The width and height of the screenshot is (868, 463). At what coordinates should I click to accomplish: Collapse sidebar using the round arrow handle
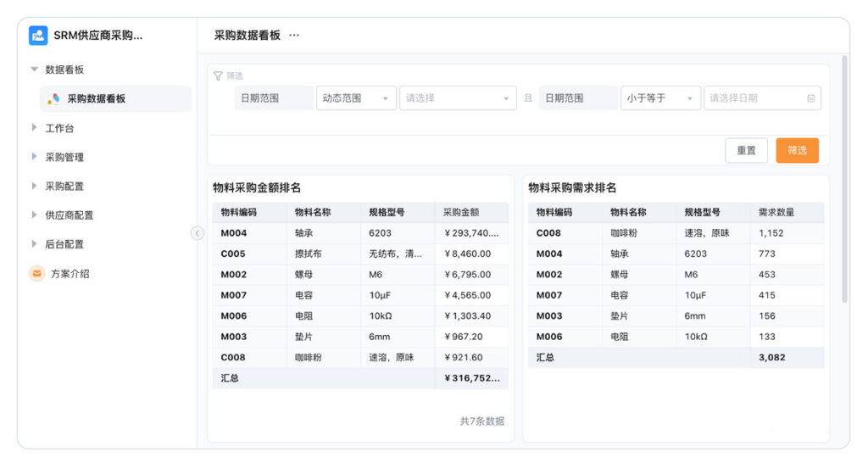tap(198, 233)
